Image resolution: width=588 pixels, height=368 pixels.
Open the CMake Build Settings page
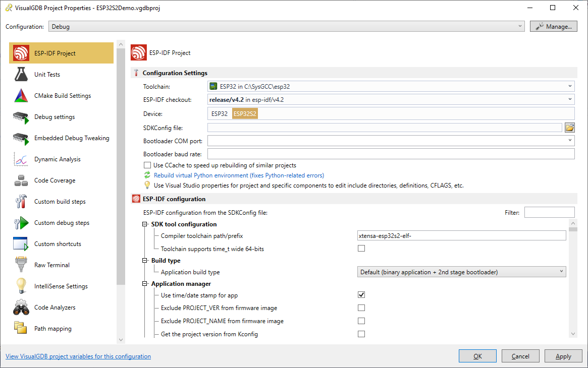tap(61, 96)
